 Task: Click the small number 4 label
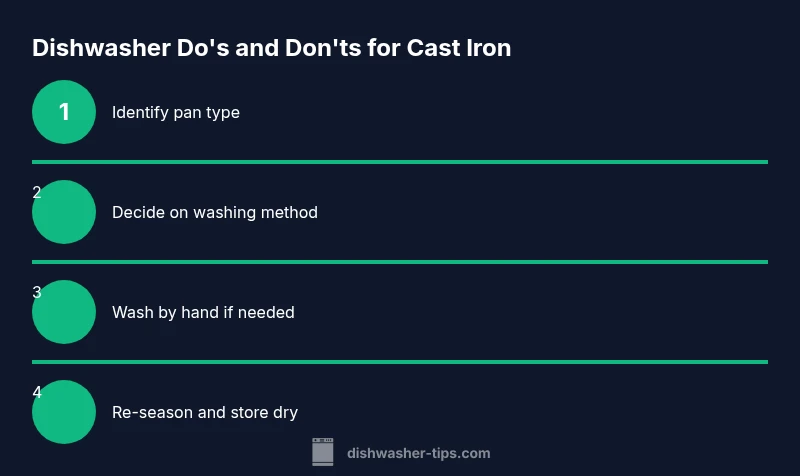pyautogui.click(x=37, y=392)
